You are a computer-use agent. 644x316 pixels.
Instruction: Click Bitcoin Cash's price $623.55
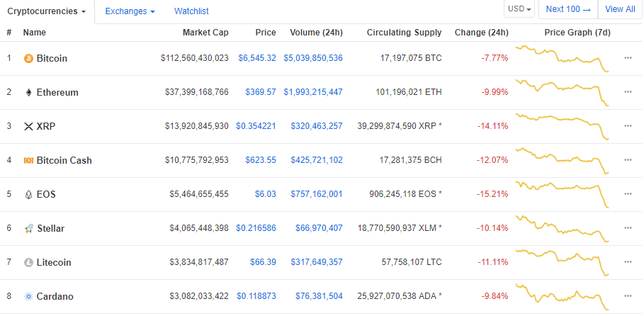pyautogui.click(x=261, y=160)
